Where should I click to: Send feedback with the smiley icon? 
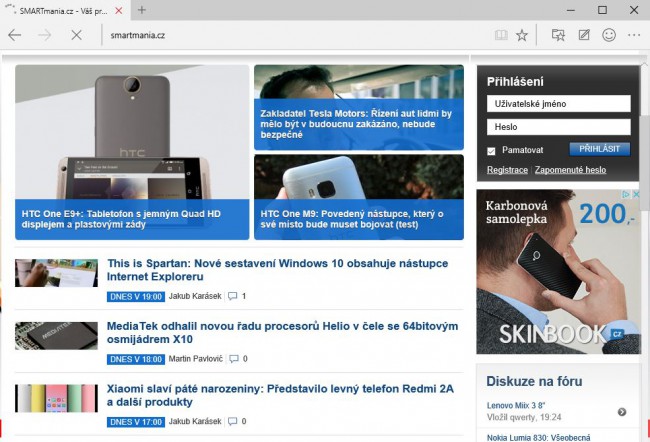[609, 35]
